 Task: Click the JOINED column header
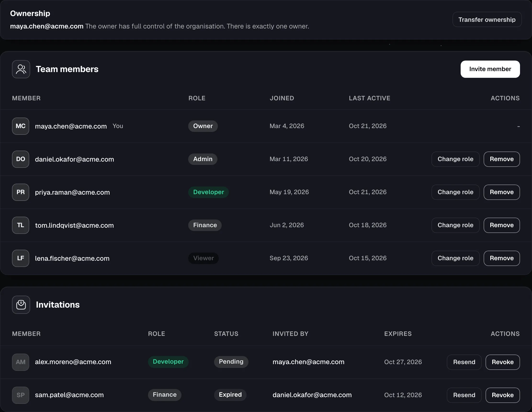[x=282, y=98]
